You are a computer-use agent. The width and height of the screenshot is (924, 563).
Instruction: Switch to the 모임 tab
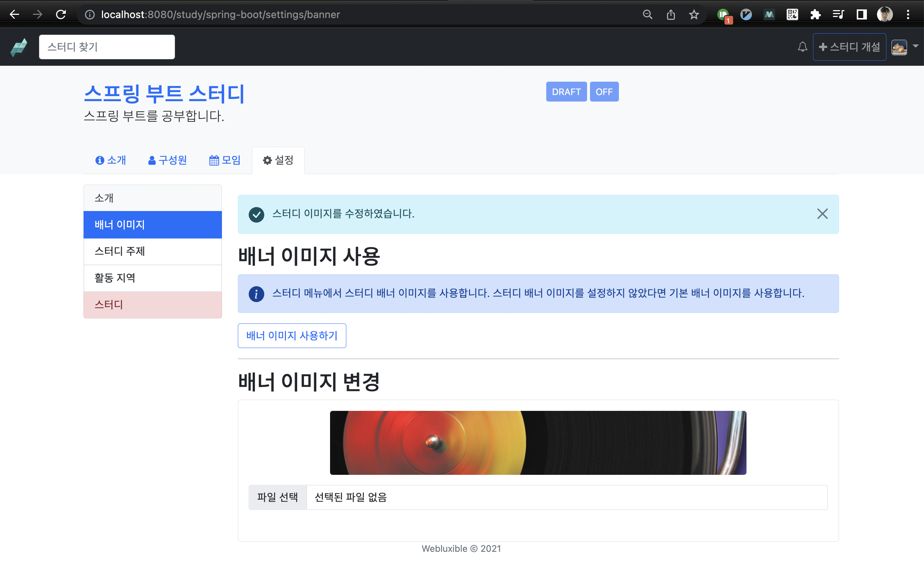(224, 160)
